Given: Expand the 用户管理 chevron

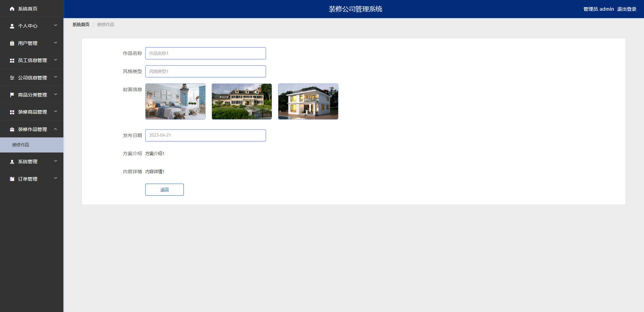Looking at the screenshot, I should [56, 43].
